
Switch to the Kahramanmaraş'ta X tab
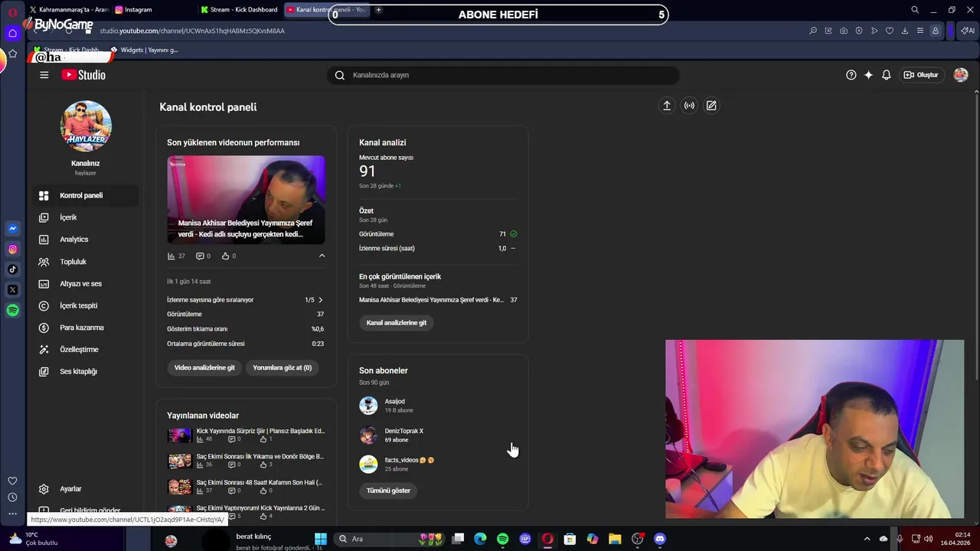69,10
